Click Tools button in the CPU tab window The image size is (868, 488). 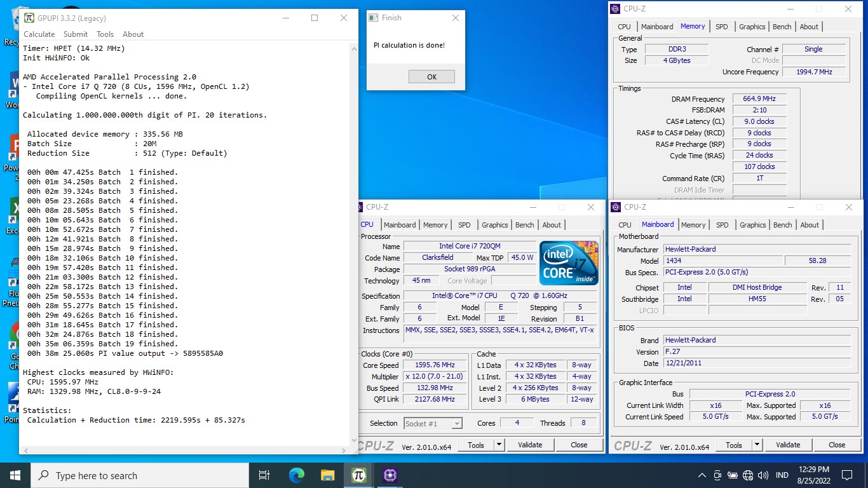pos(476,445)
